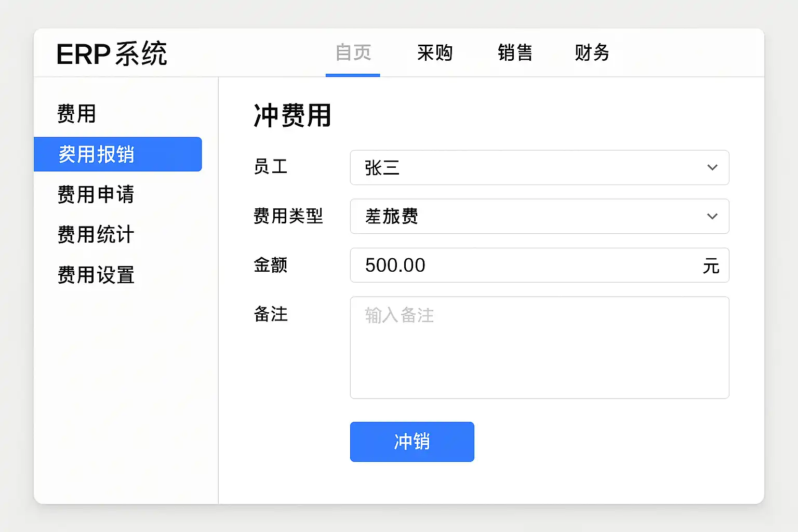
Task: Select the 财务 tab
Action: pos(592,53)
